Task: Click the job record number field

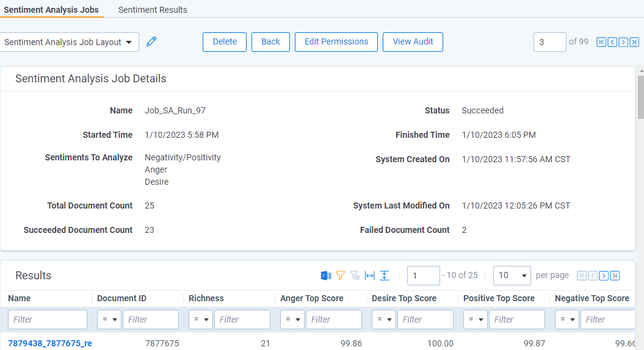Action: pos(549,42)
